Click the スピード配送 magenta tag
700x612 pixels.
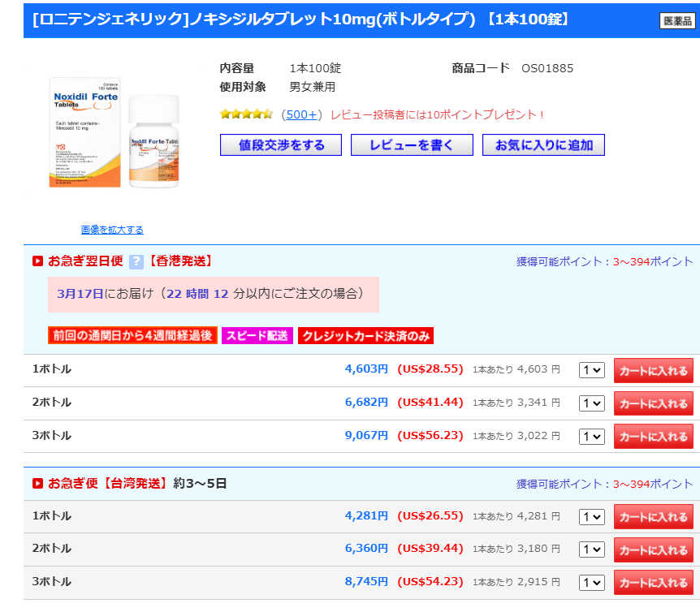tap(257, 335)
